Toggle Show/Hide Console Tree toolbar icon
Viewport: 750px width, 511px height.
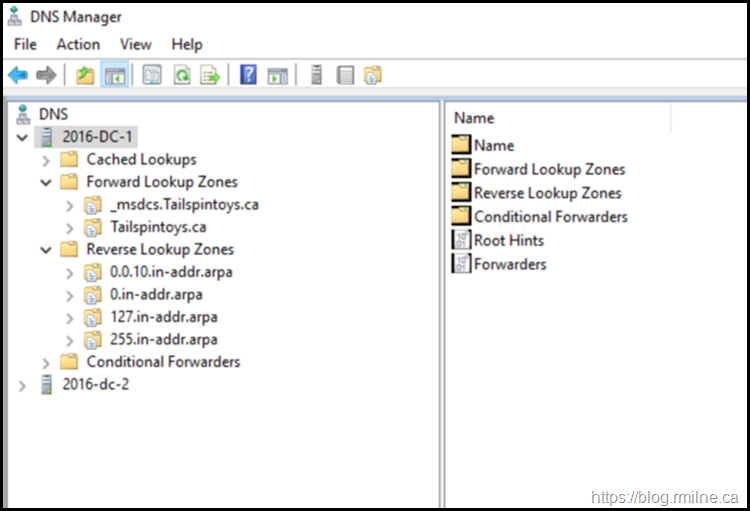115,75
